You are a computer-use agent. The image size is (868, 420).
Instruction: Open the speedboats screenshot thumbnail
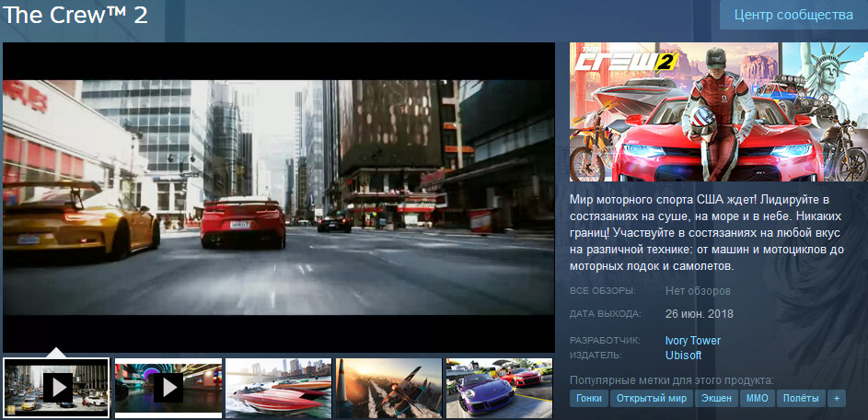pos(279,388)
